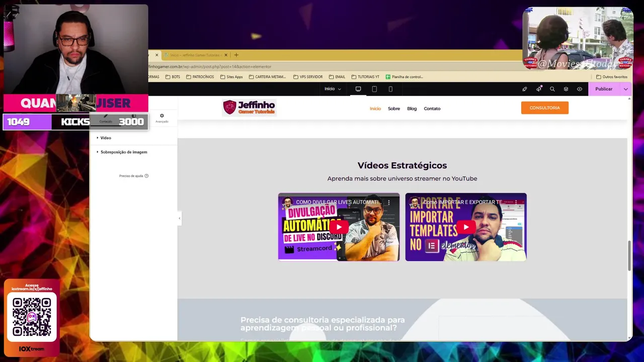Open the Contato menu item
The image size is (644, 362).
(x=432, y=109)
